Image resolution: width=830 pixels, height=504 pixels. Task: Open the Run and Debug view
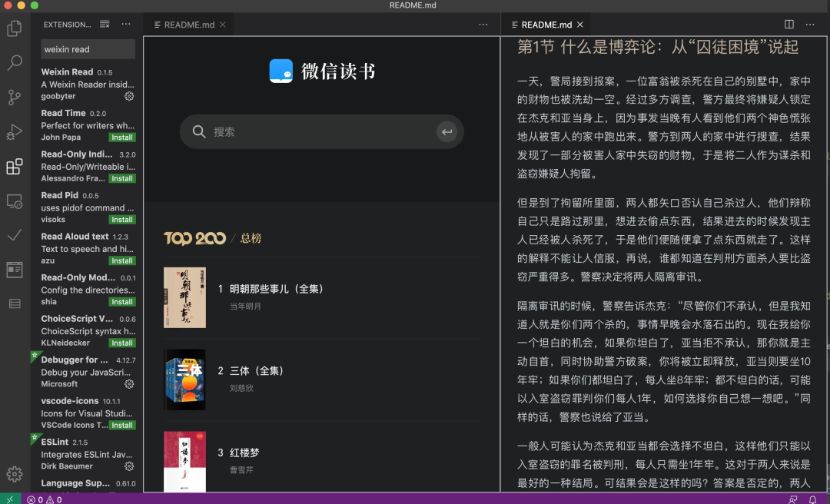(14, 131)
